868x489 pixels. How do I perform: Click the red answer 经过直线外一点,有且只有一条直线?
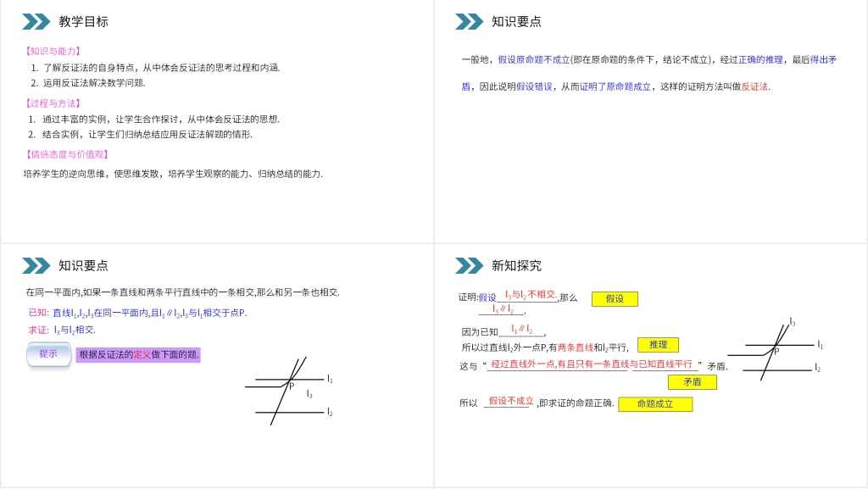tap(592, 364)
